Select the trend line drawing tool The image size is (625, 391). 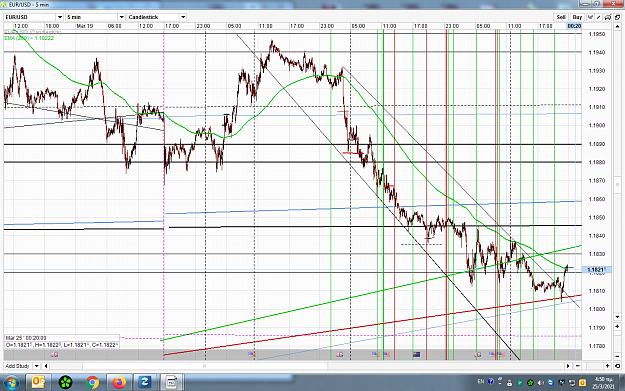click(x=599, y=17)
